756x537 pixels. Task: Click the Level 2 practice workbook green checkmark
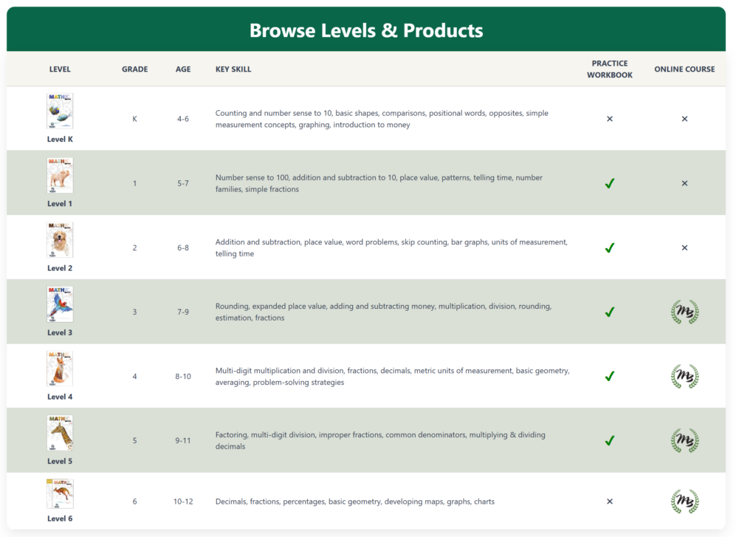tap(610, 247)
